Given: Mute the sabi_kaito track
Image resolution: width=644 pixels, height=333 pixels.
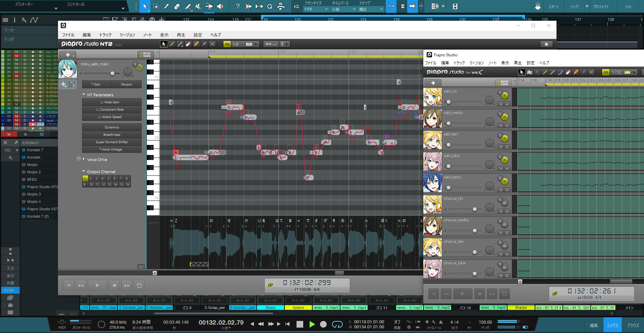Looking at the screenshot, I should click(x=504, y=181).
